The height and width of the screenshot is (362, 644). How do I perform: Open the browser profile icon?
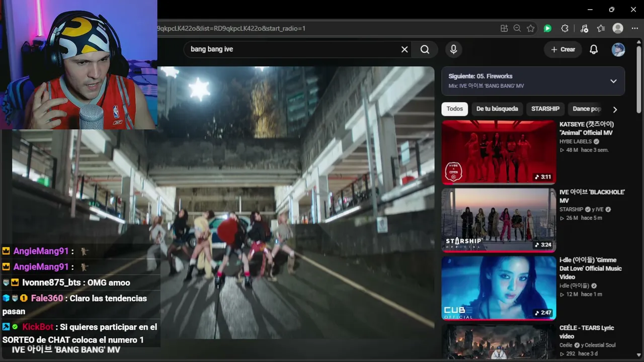618,29
